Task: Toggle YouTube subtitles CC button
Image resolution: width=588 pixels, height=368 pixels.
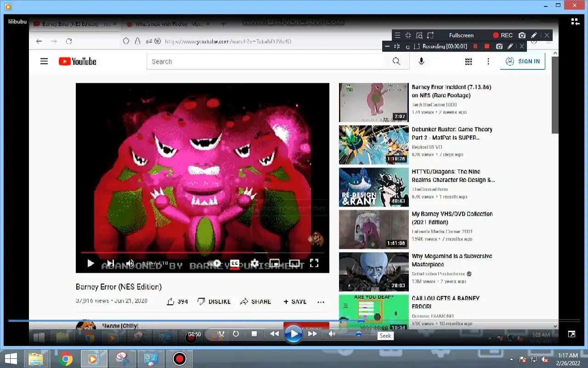Action: (x=235, y=264)
